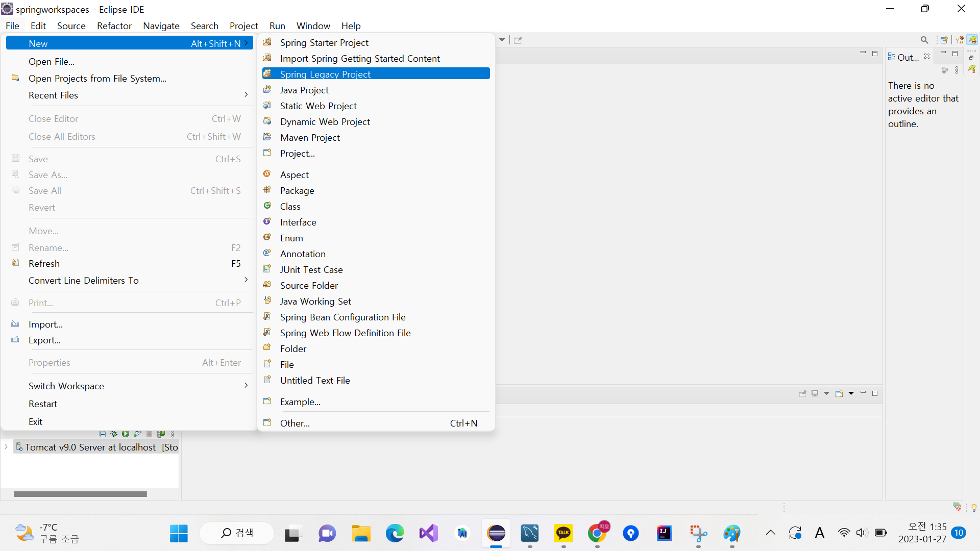Image resolution: width=980 pixels, height=551 pixels.
Task: Choose Spring Bean Configuration File
Action: tap(376, 317)
